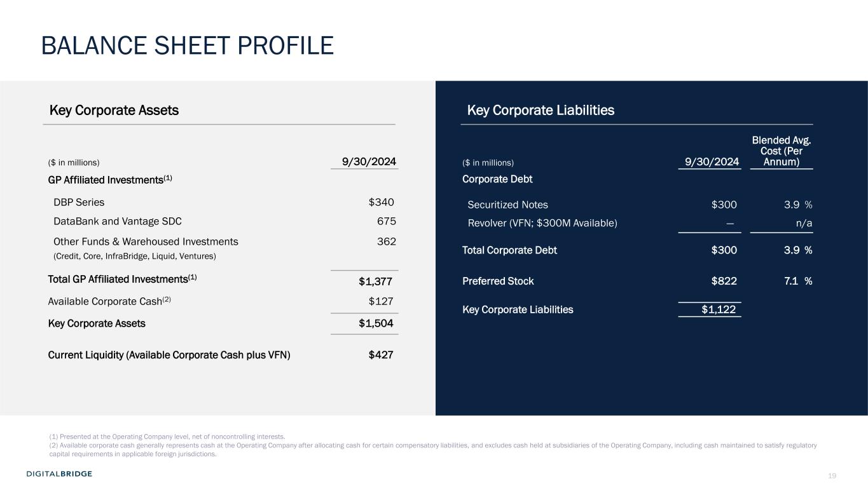The height and width of the screenshot is (488, 868).
Task: Click Blended Avg. Cost column header
Action: click(x=782, y=151)
